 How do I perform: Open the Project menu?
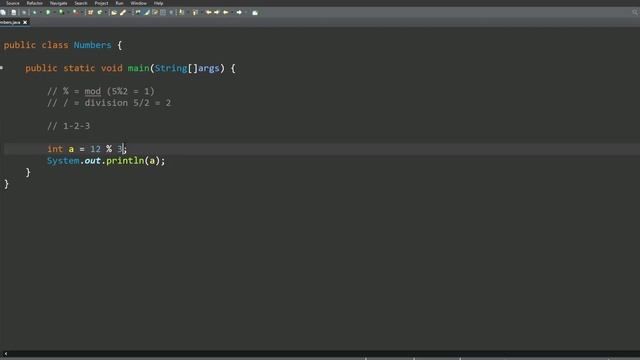point(102,3)
